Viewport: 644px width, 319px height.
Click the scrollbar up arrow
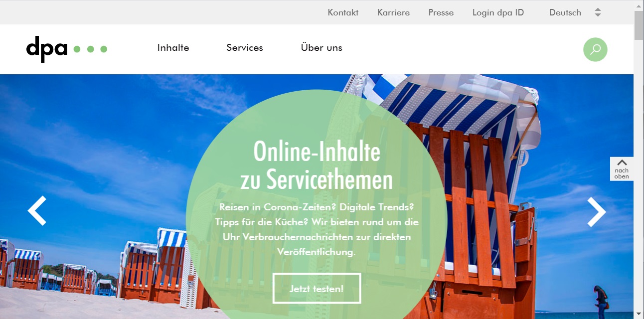click(x=639, y=5)
